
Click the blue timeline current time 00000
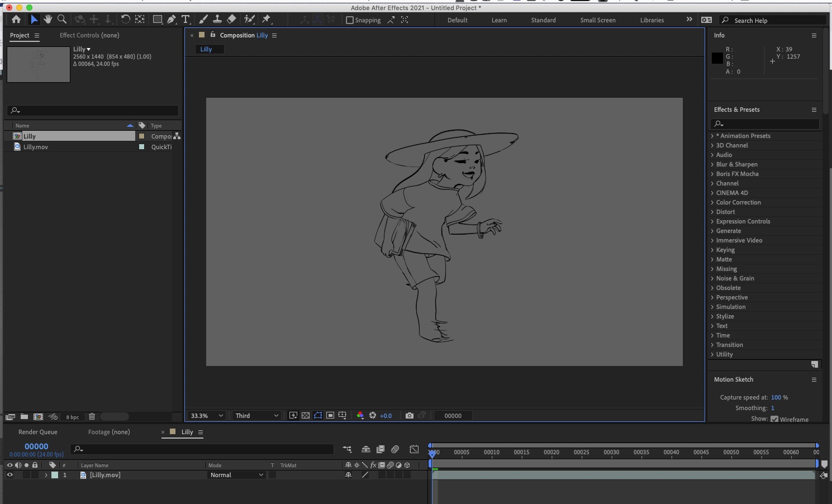pos(36,446)
